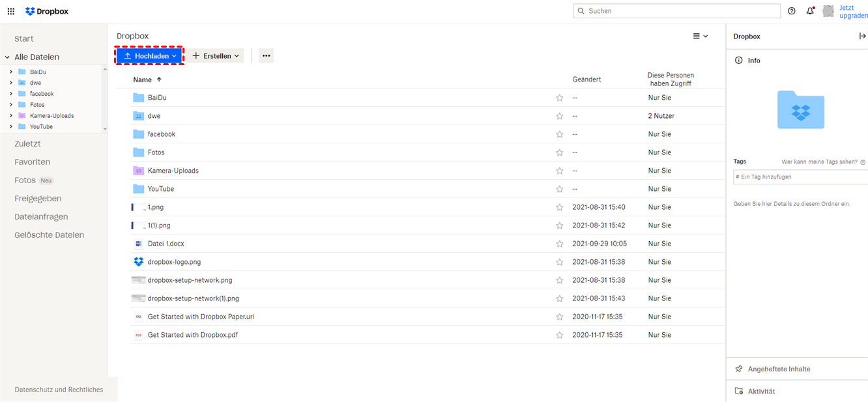Image resolution: width=868 pixels, height=402 pixels.
Task: Click the folder description text area
Action: point(792,204)
